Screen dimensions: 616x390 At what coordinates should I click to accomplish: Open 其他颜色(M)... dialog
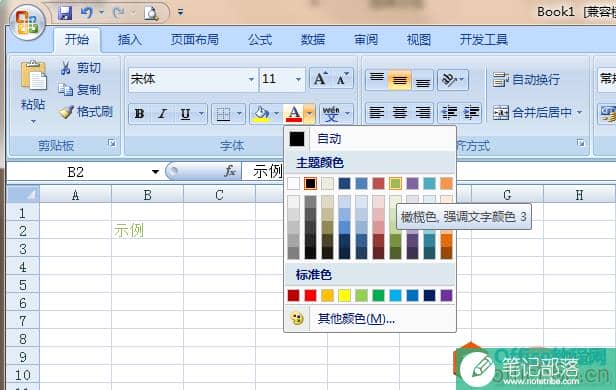click(370, 319)
